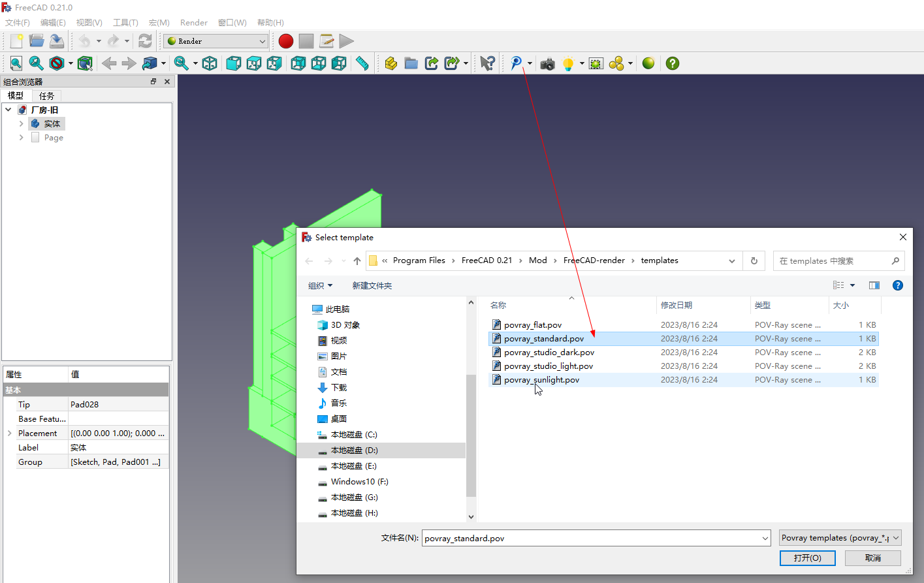Image resolution: width=924 pixels, height=583 pixels.
Task: Click the green sphere render icon
Action: click(648, 63)
